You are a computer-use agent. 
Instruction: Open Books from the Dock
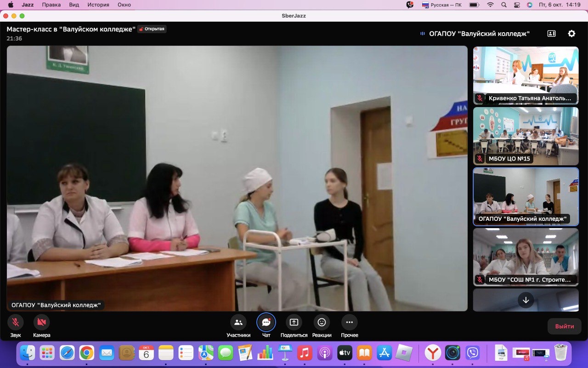364,353
